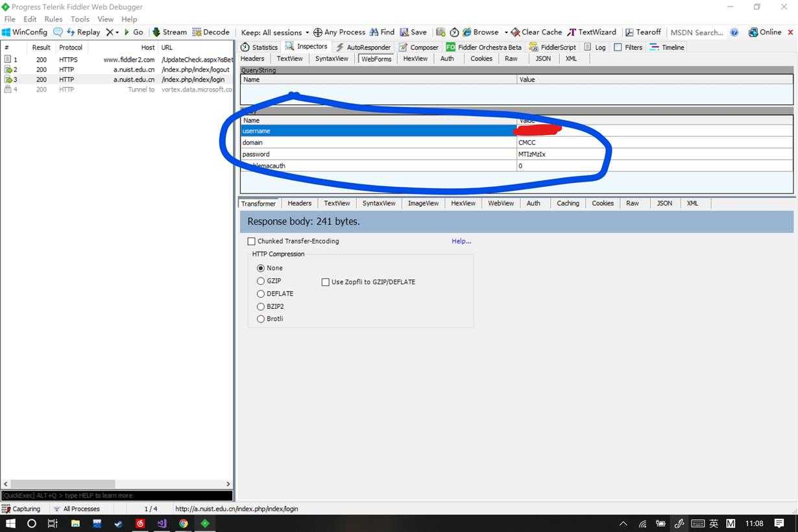Open the Statistics tab
Image resolution: width=798 pixels, height=532 pixels.
click(x=260, y=47)
